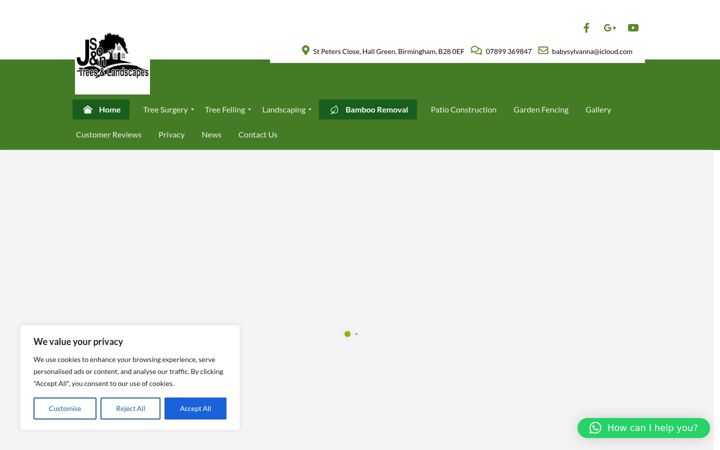720x450 pixels.
Task: Click the J&S Trees & Landscapes logo
Action: pyautogui.click(x=112, y=56)
